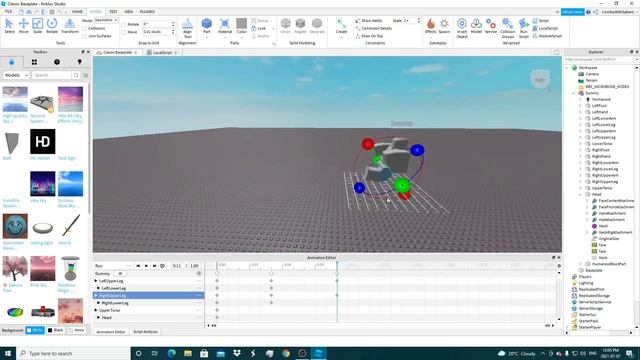Expand RightLowerLeg track in animation editor

[x=98, y=303]
